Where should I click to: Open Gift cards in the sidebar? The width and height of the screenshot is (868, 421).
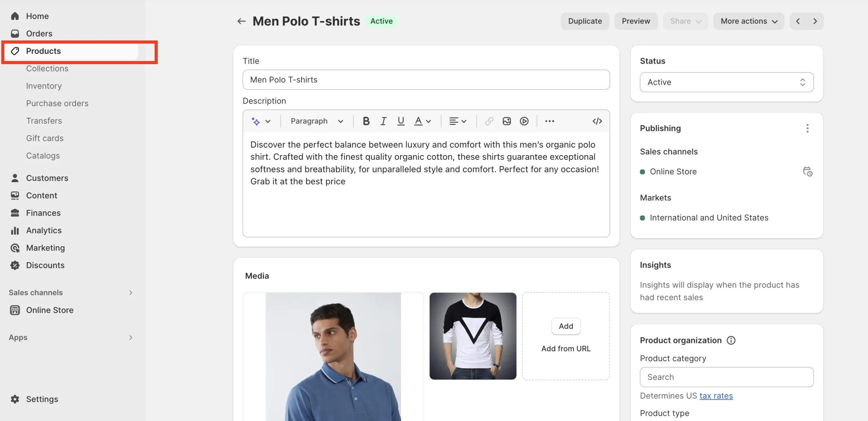coord(45,138)
